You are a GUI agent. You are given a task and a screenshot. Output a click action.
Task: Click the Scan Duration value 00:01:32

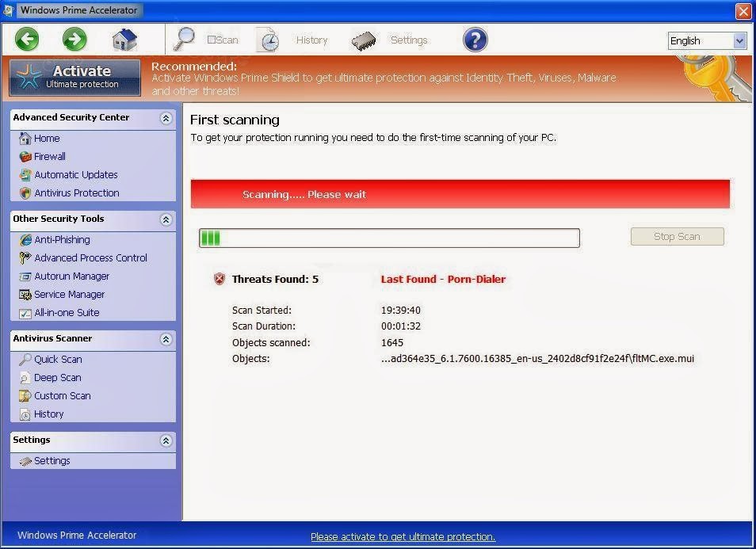pos(401,326)
